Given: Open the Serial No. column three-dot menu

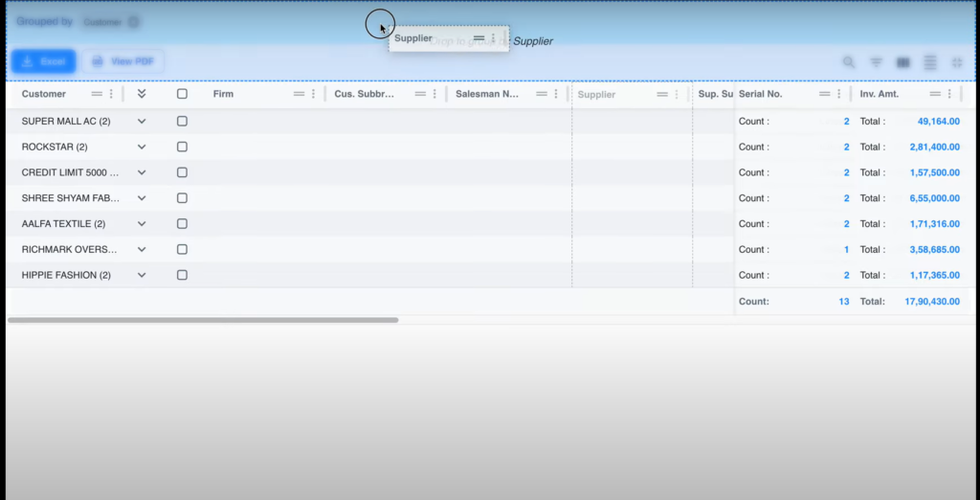Looking at the screenshot, I should (x=838, y=94).
